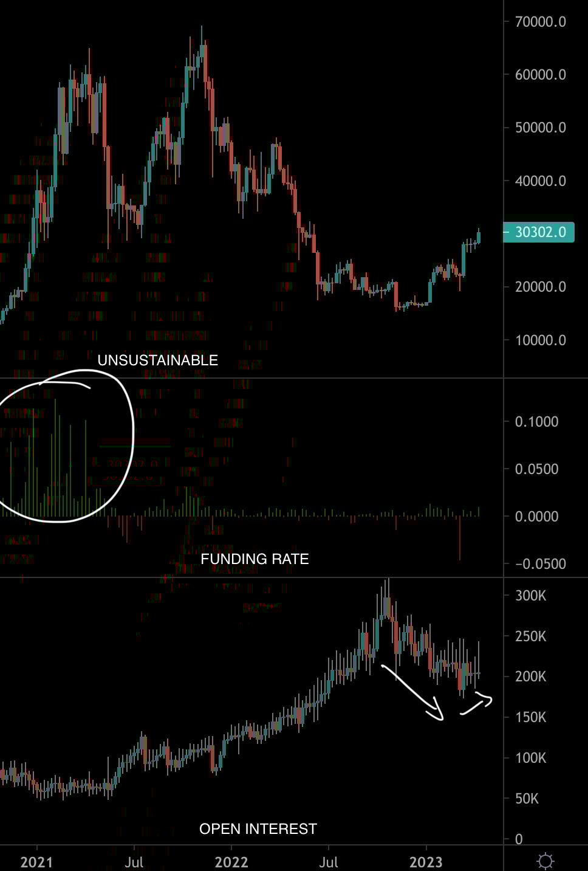Click the 10000.0 price scale label

coord(541,340)
